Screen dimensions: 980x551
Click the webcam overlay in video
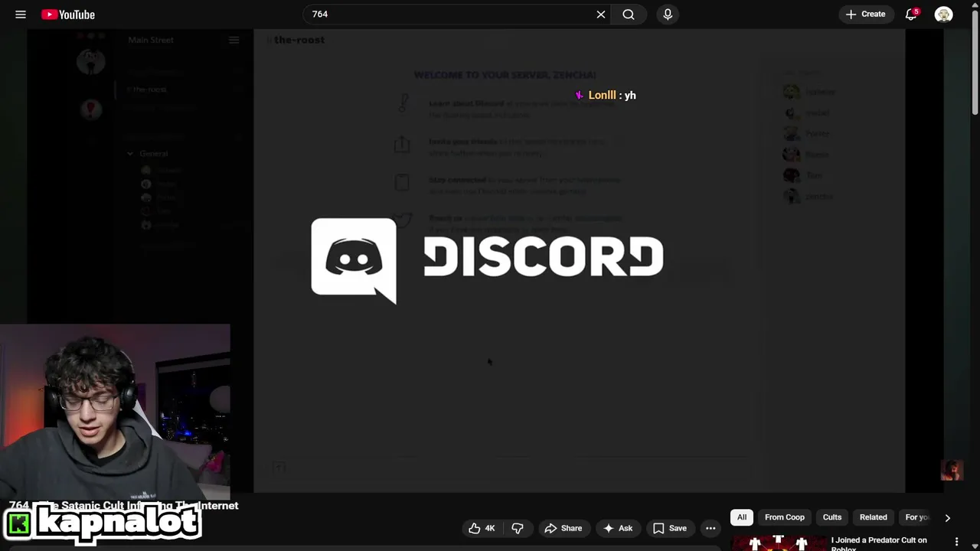[115, 412]
